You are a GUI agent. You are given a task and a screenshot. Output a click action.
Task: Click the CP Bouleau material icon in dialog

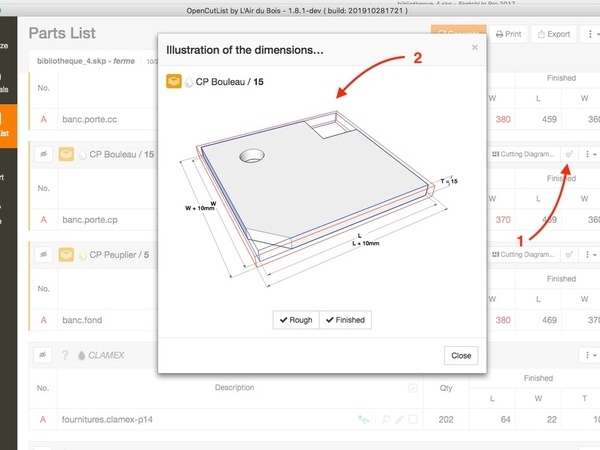pyautogui.click(x=174, y=80)
